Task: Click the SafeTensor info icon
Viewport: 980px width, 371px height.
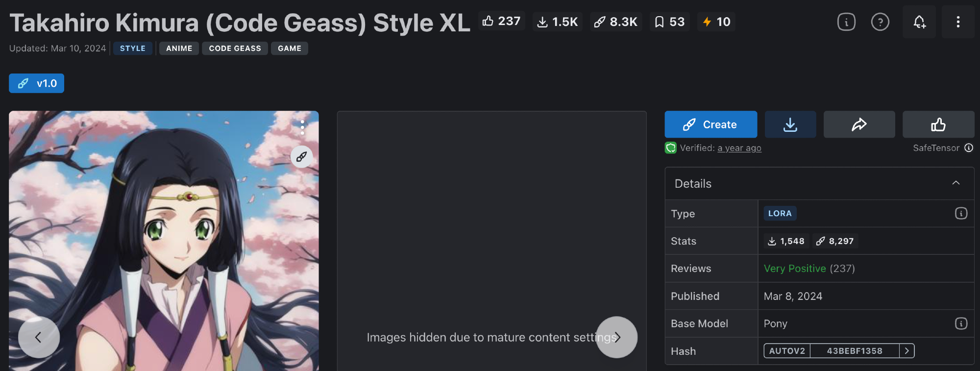Action: tap(969, 148)
